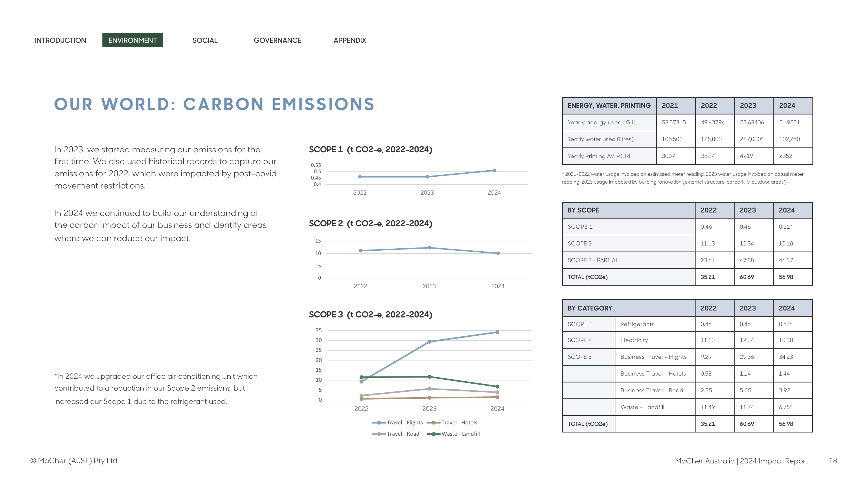Go to the SOCIAL tab
Viewport: 868px width, 488px height.
tap(205, 40)
